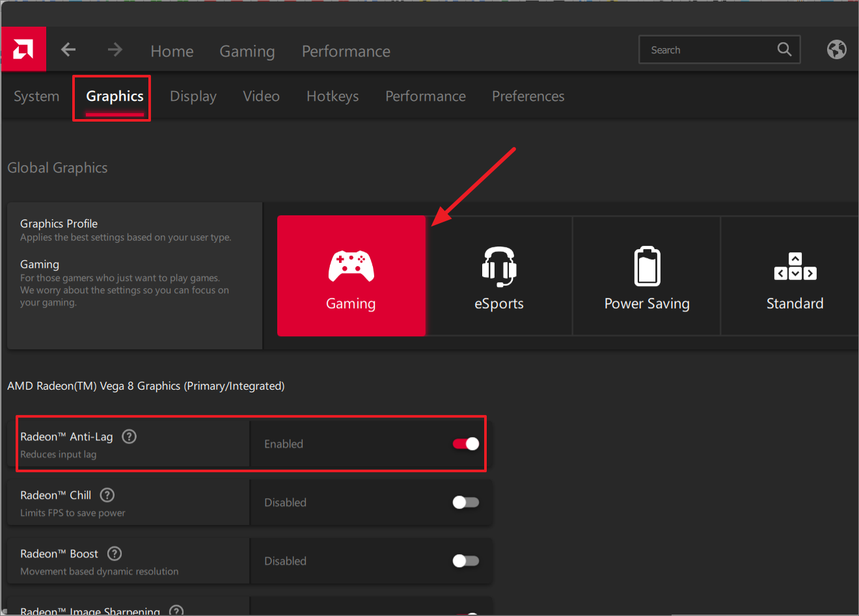Screen dimensions: 859x616
Task: Click the 'Reduces input lag' description
Action: (58, 454)
